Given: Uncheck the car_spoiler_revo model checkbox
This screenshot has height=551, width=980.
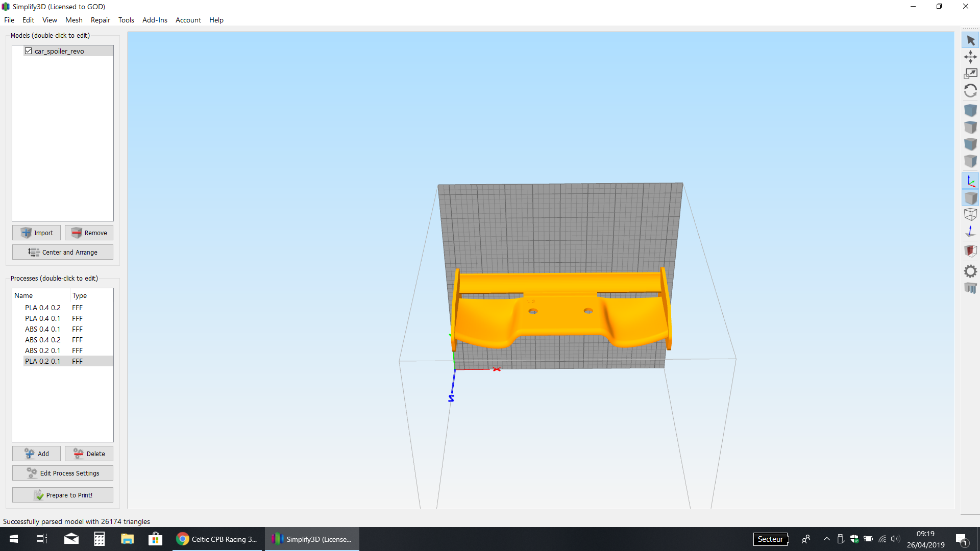Looking at the screenshot, I should pos(29,51).
